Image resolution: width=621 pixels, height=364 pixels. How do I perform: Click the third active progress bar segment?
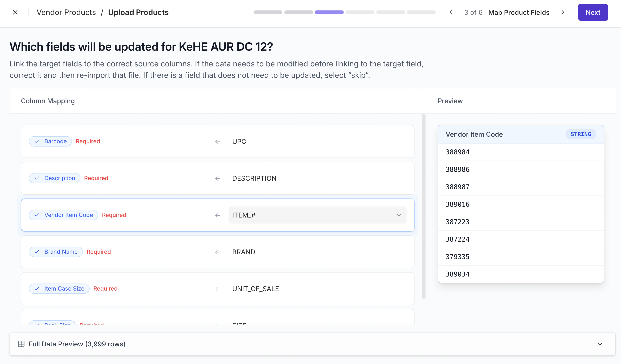pos(329,12)
